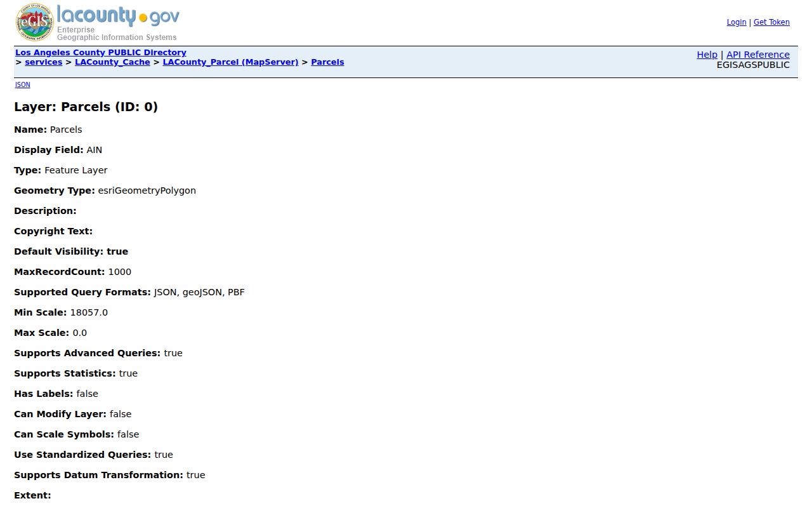Click the Supports Statistics label

click(65, 373)
